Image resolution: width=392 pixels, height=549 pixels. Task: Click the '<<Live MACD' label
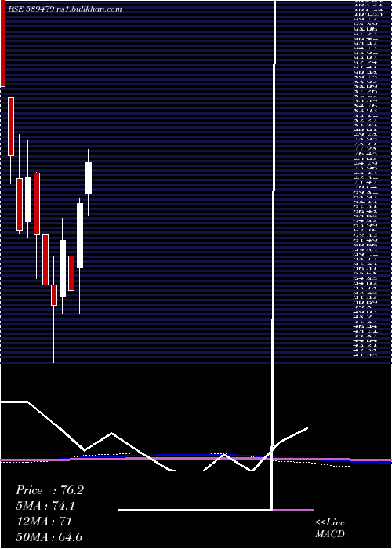(x=330, y=529)
